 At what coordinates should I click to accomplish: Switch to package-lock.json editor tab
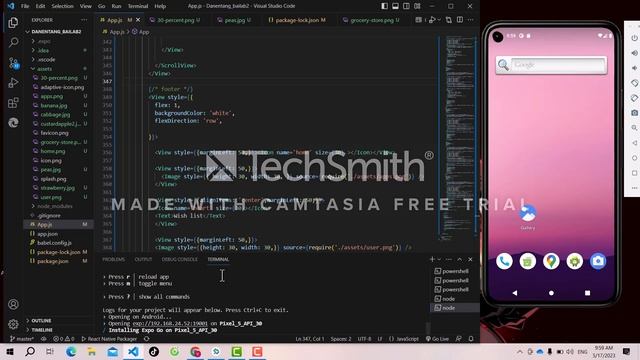tap(298, 20)
